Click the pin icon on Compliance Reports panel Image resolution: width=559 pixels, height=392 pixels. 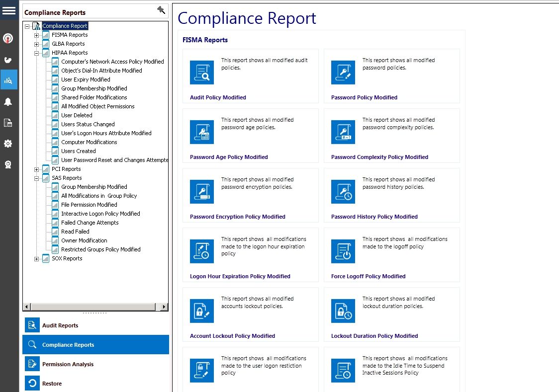click(x=161, y=10)
